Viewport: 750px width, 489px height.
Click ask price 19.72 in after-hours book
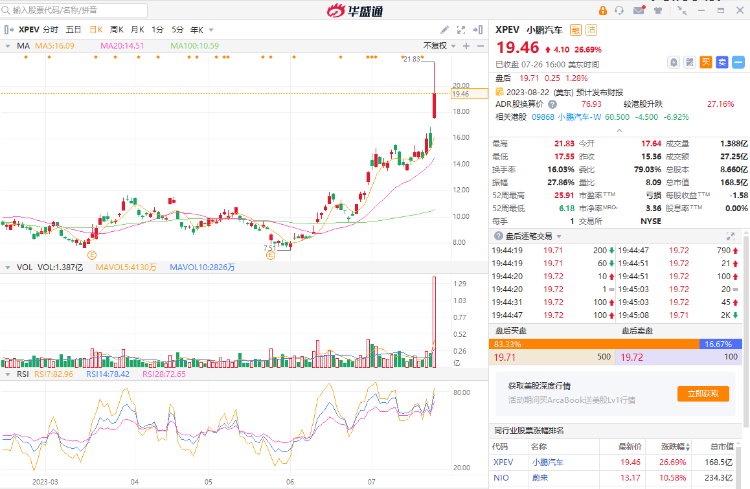(x=632, y=357)
